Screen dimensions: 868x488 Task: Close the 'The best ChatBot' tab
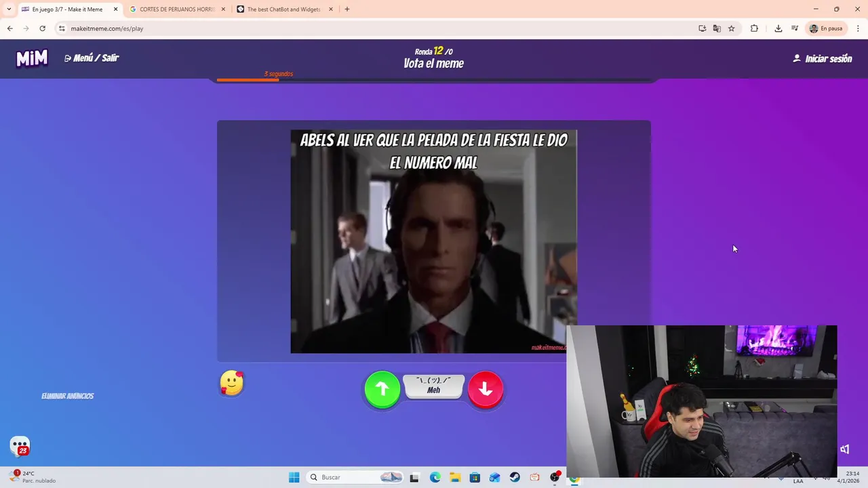click(x=331, y=9)
